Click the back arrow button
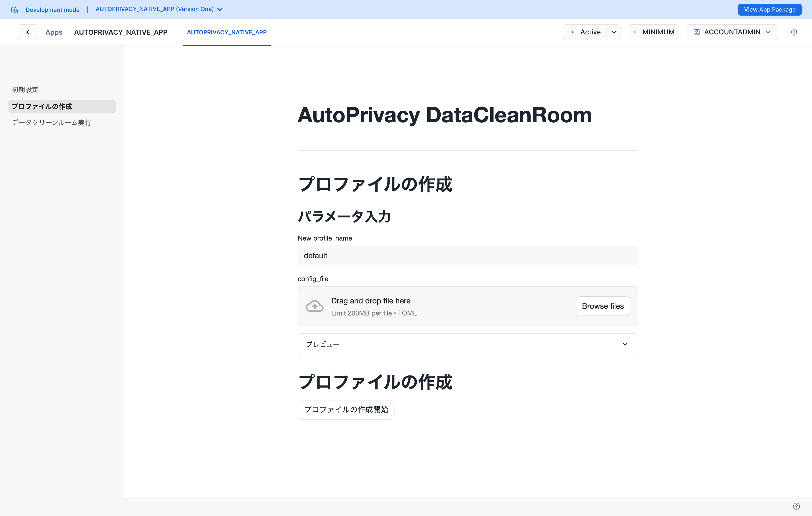This screenshot has height=516, width=812. tap(28, 32)
